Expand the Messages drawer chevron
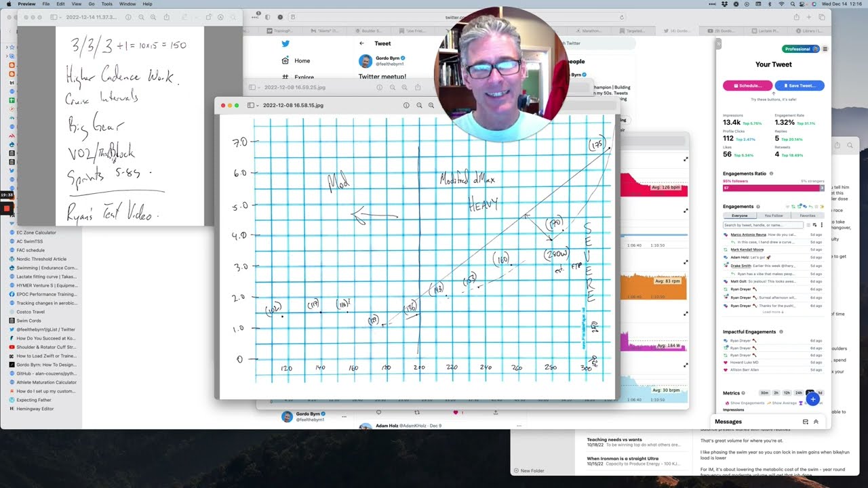Screen dimensions: 868x488 tap(816, 422)
